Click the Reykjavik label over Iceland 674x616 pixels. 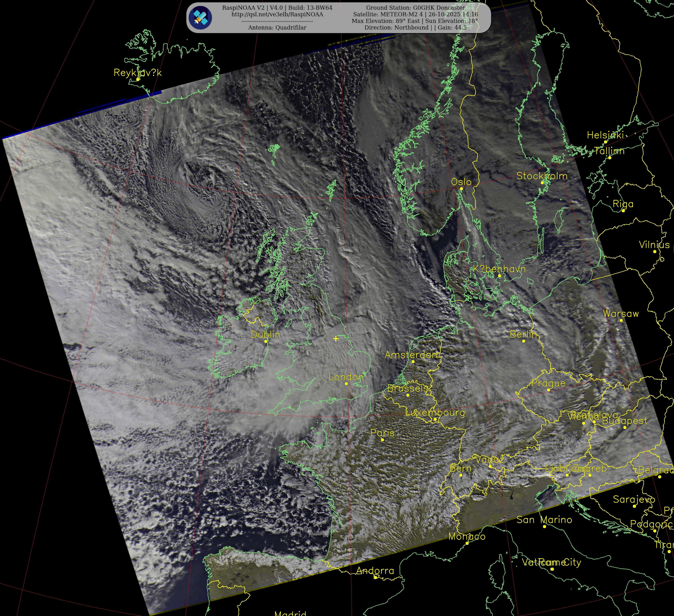click(x=137, y=72)
